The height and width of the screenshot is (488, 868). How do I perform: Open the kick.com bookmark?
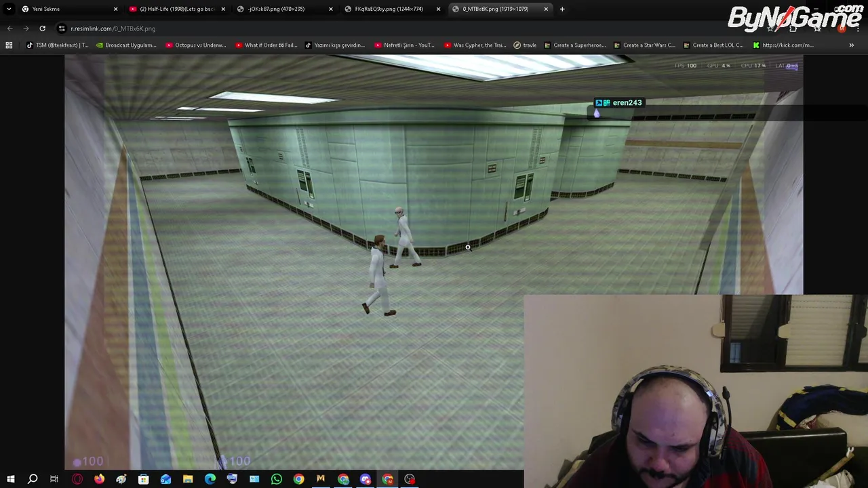(x=783, y=45)
